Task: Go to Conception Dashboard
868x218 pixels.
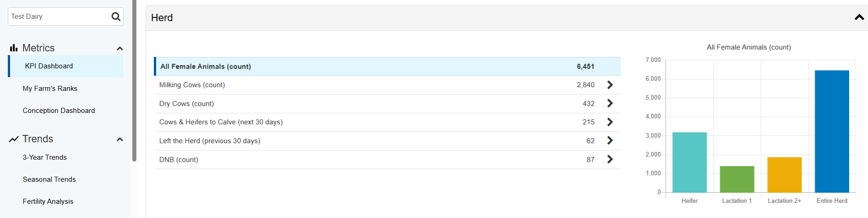Action: pyautogui.click(x=59, y=111)
